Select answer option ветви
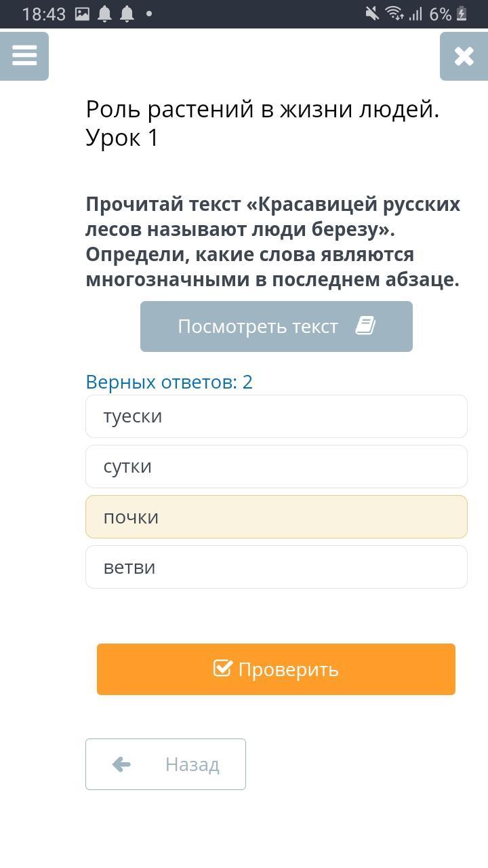The height and width of the screenshot is (868, 488). (x=276, y=567)
